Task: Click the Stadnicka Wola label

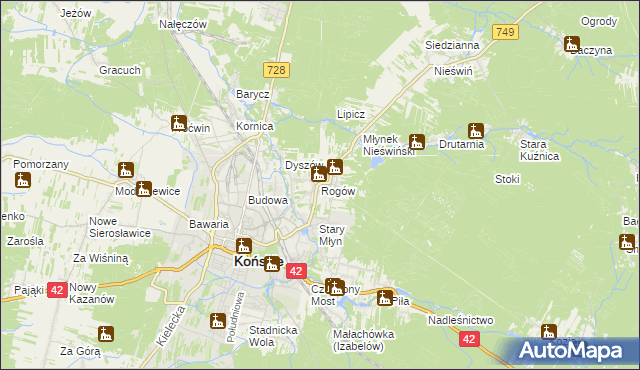Action: [273, 336]
